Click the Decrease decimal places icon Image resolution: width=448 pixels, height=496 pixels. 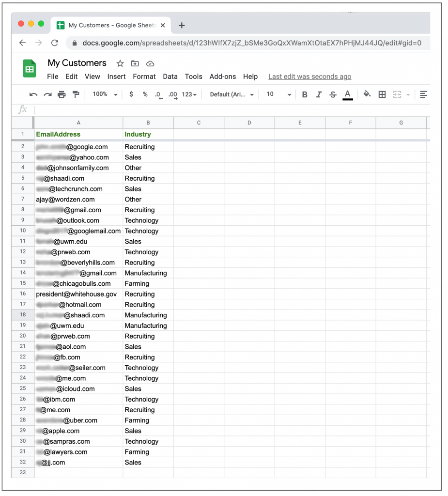(158, 94)
